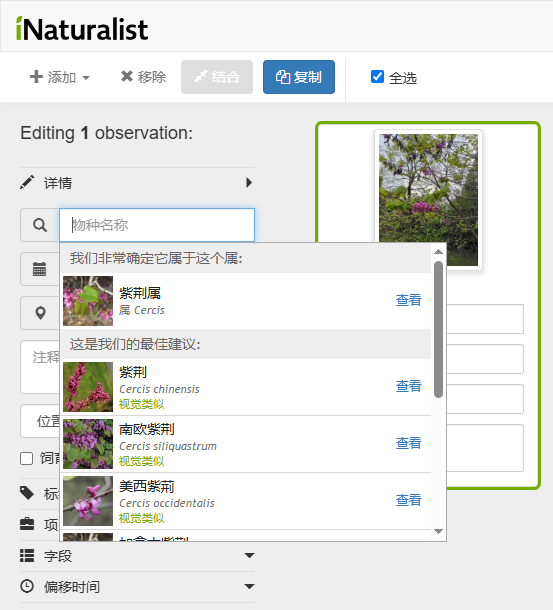Click the 复制 button
553x610 pixels.
tap(299, 77)
